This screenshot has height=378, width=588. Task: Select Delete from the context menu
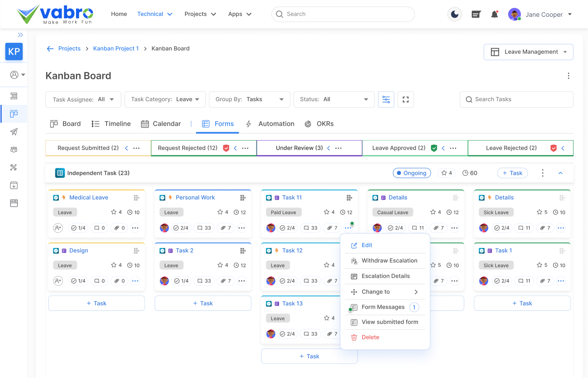point(370,337)
